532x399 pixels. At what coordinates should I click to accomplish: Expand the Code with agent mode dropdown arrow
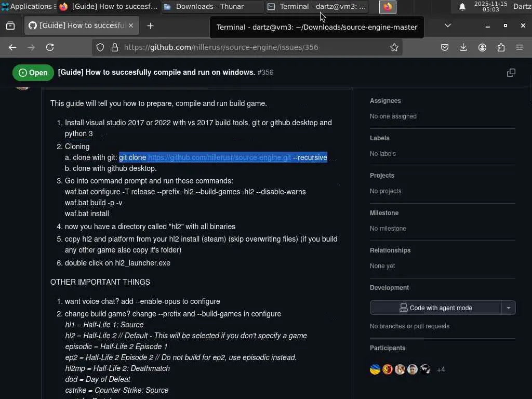coord(508,308)
